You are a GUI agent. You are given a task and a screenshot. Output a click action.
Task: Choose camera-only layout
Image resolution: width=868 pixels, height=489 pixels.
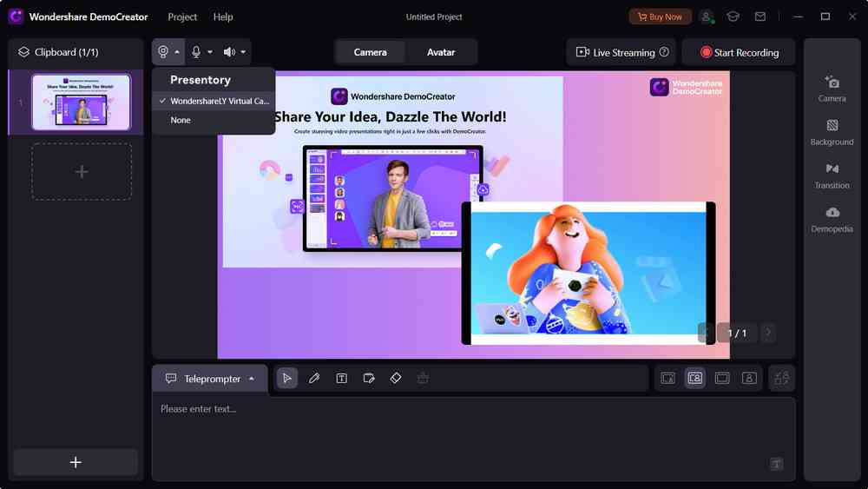749,378
